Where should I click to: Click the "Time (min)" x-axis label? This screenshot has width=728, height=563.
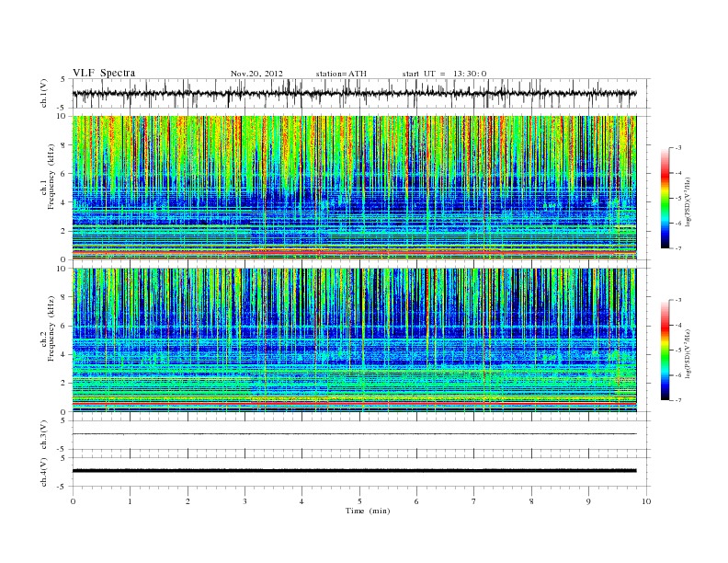pos(368,511)
